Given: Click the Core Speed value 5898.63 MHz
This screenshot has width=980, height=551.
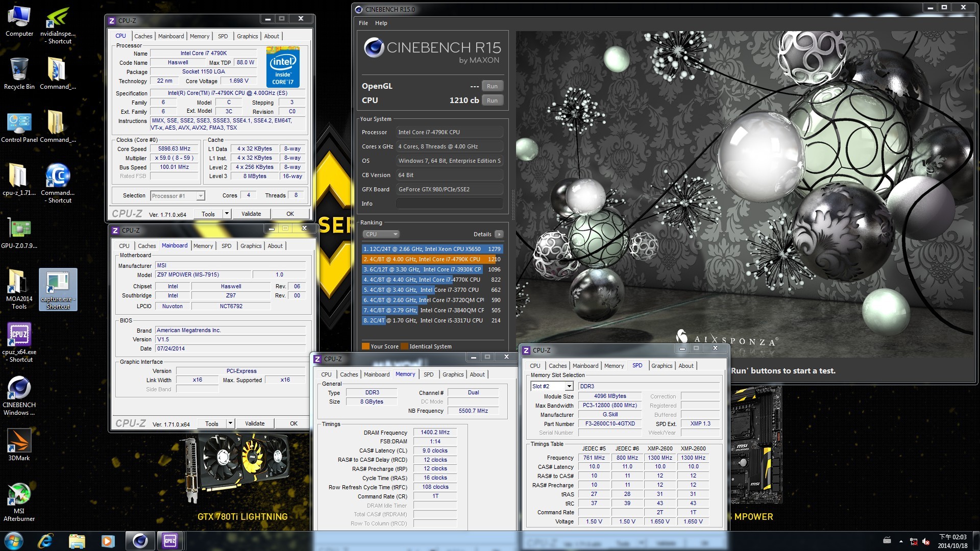Looking at the screenshot, I should pos(174,149).
